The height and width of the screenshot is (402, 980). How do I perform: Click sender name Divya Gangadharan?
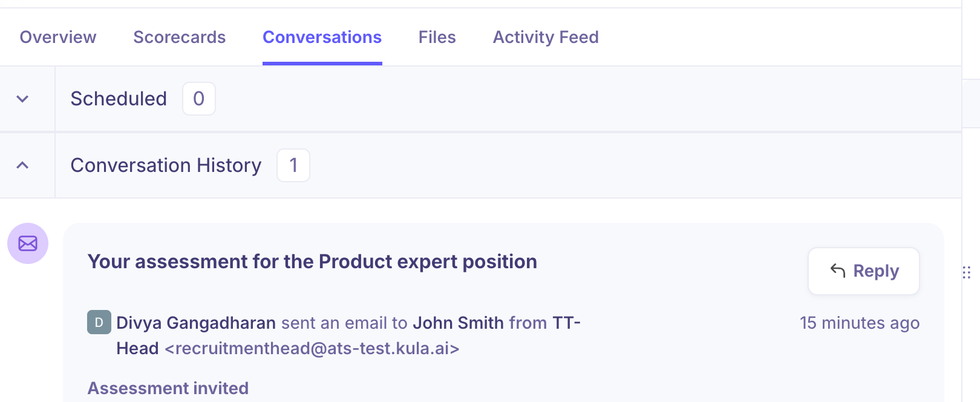(x=196, y=323)
